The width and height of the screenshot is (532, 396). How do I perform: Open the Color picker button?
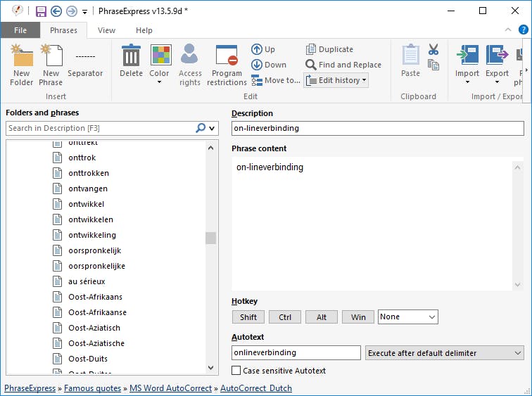point(160,64)
